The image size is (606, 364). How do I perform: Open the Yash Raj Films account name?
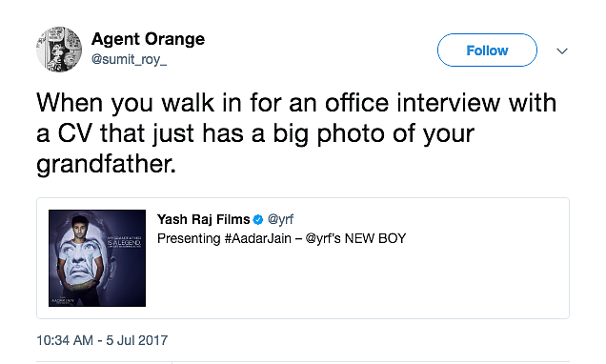203,219
